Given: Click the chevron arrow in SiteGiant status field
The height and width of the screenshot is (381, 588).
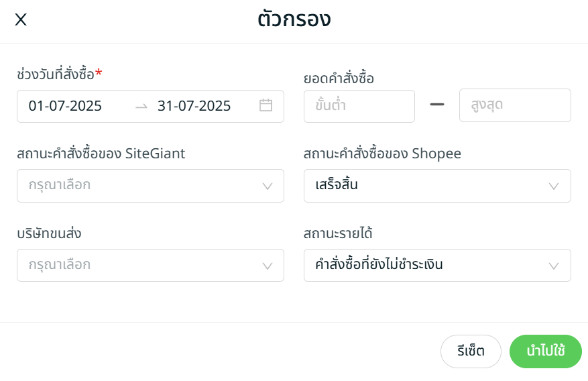Looking at the screenshot, I should pyautogui.click(x=267, y=186).
